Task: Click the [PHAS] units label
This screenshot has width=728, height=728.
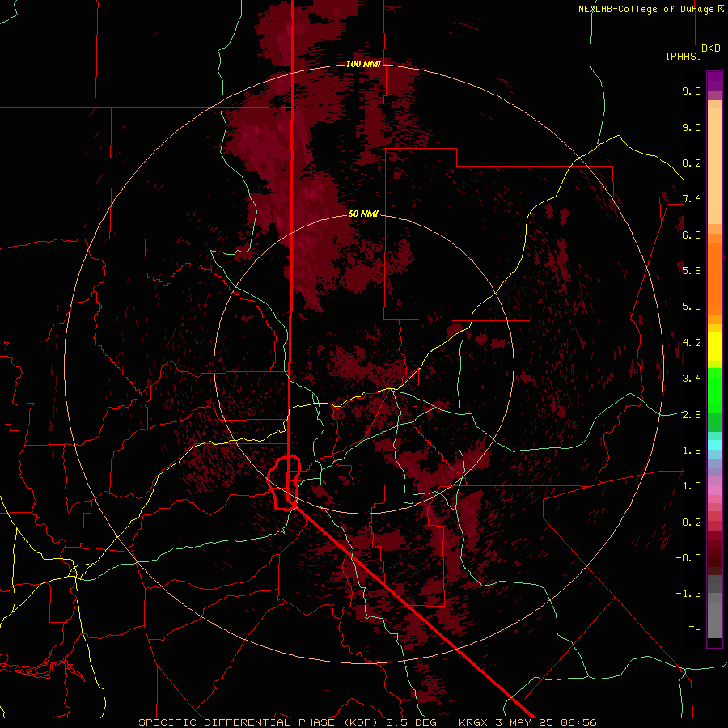Action: coord(684,56)
